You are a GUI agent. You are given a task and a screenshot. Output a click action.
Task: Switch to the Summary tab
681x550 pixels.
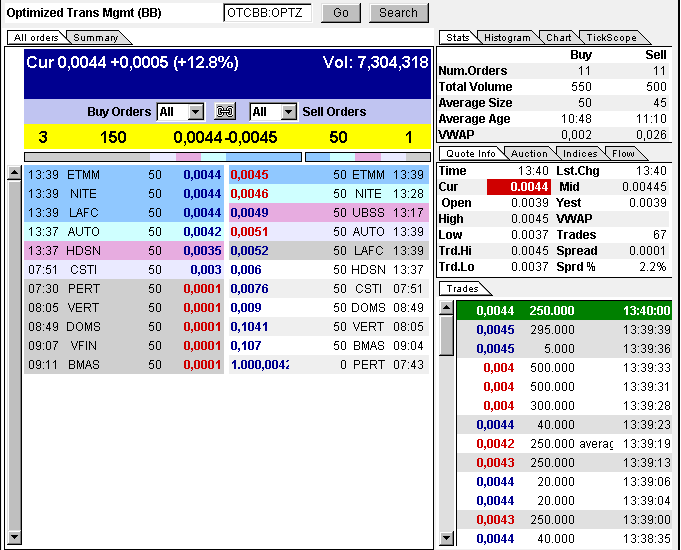click(x=96, y=38)
